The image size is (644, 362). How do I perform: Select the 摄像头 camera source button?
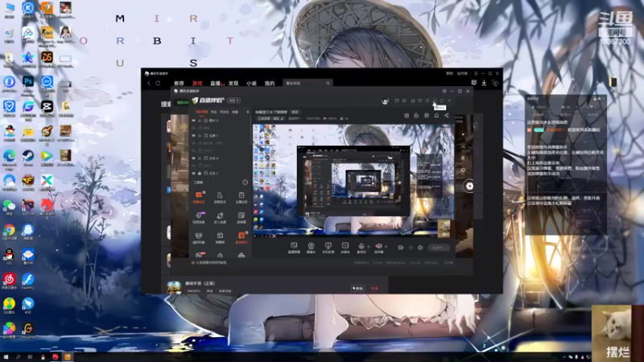[311, 248]
